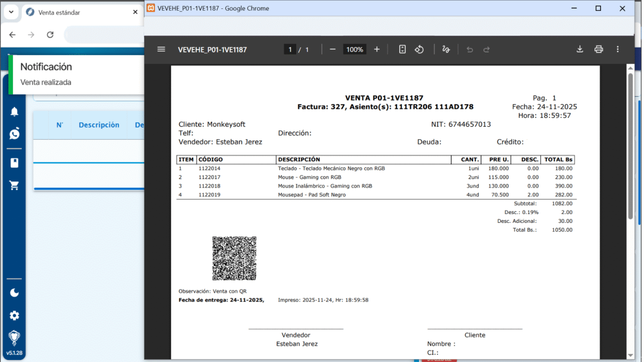Click the PDF zoom out minus button
The image size is (644, 362).
(333, 50)
